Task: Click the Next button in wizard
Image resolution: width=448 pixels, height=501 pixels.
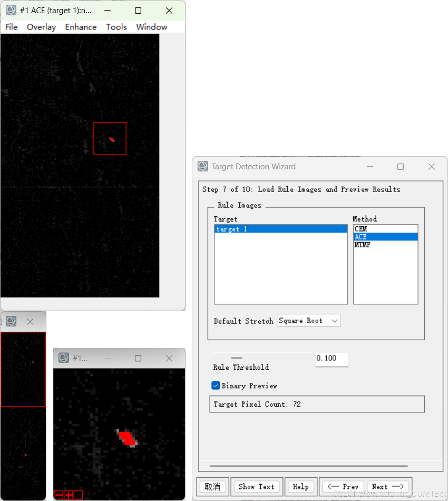Action: click(387, 486)
